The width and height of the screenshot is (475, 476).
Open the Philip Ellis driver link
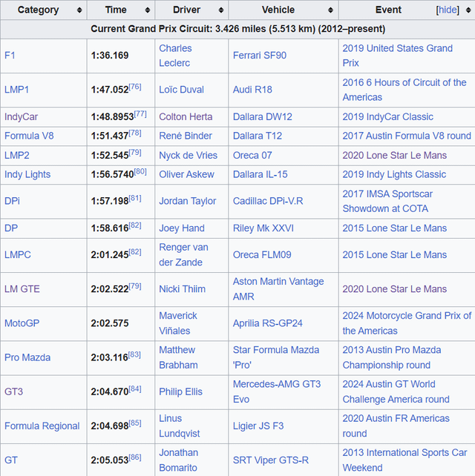pyautogui.click(x=180, y=392)
